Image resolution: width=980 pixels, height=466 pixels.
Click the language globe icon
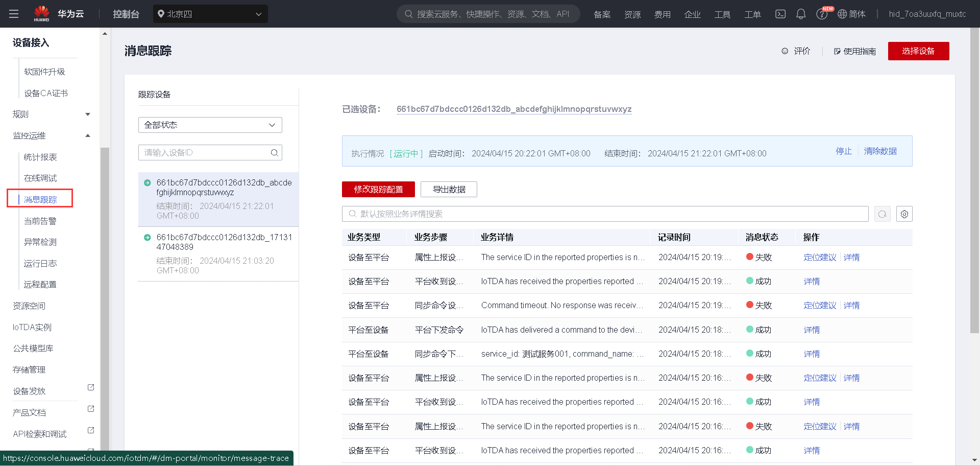(x=842, y=14)
